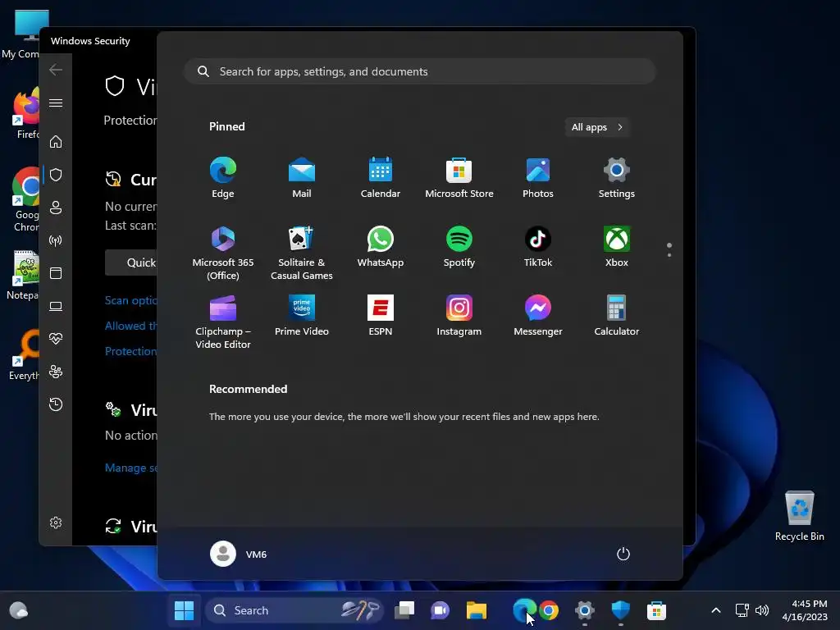The image size is (840, 630).
Task: Click the taskbar Search box
Action: point(294,610)
